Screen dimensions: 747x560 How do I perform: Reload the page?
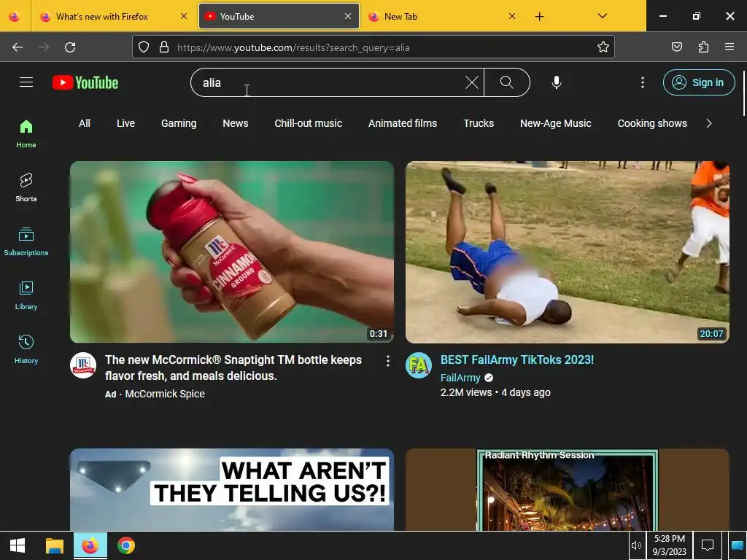(x=70, y=47)
